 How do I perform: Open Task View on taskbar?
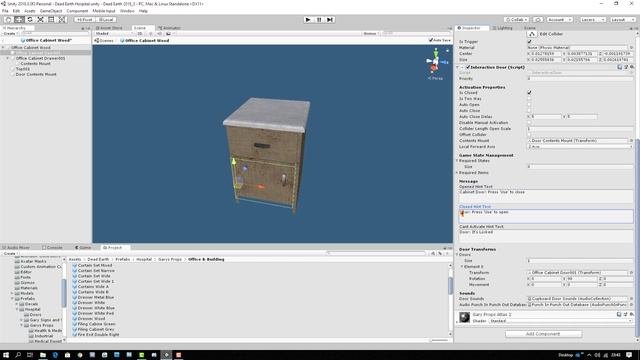(x=30, y=355)
